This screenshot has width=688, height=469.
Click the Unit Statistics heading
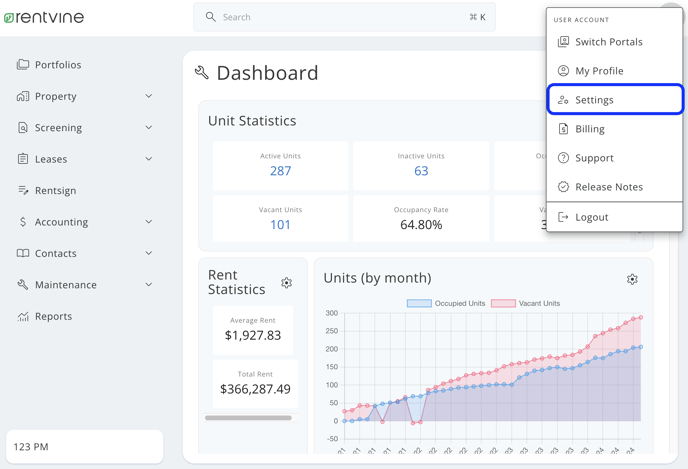click(x=252, y=121)
